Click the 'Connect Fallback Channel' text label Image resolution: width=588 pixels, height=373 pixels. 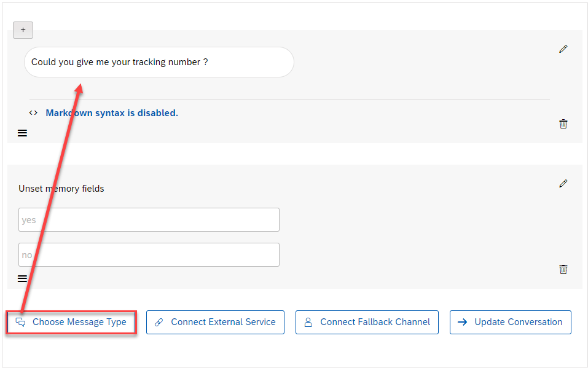click(375, 322)
